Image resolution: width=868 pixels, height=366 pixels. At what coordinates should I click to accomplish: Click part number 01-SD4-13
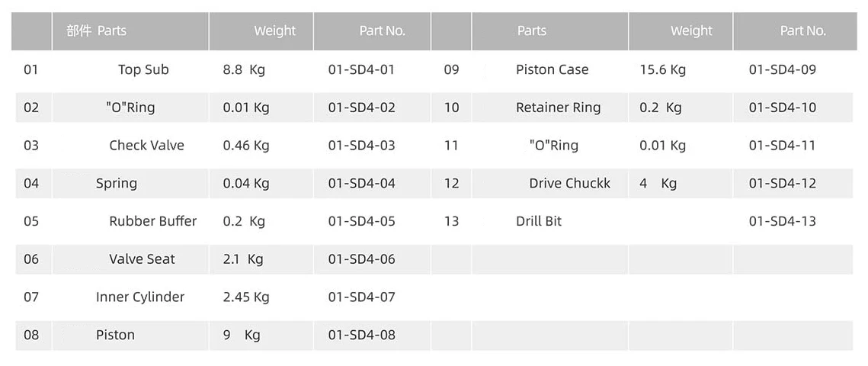click(x=782, y=221)
